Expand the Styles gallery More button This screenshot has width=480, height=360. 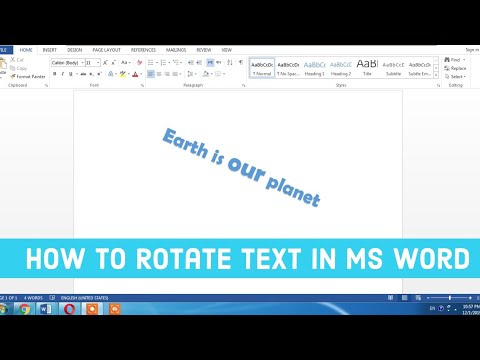tap(436, 76)
